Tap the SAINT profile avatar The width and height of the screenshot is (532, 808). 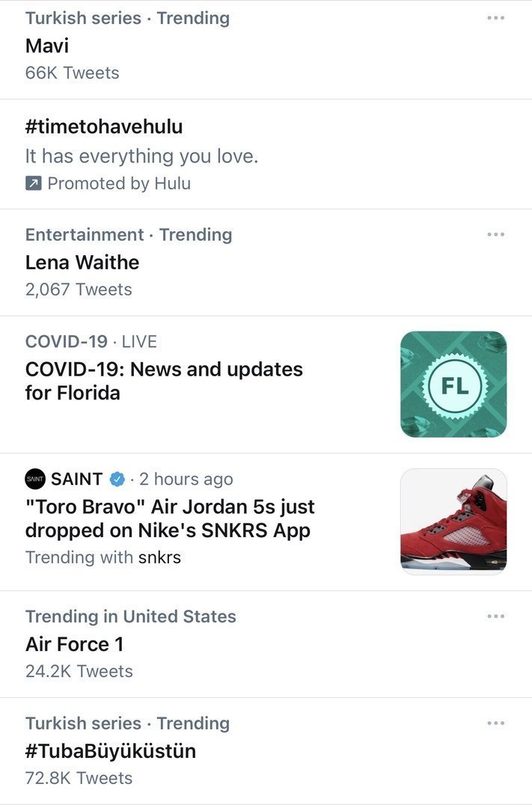(x=35, y=479)
